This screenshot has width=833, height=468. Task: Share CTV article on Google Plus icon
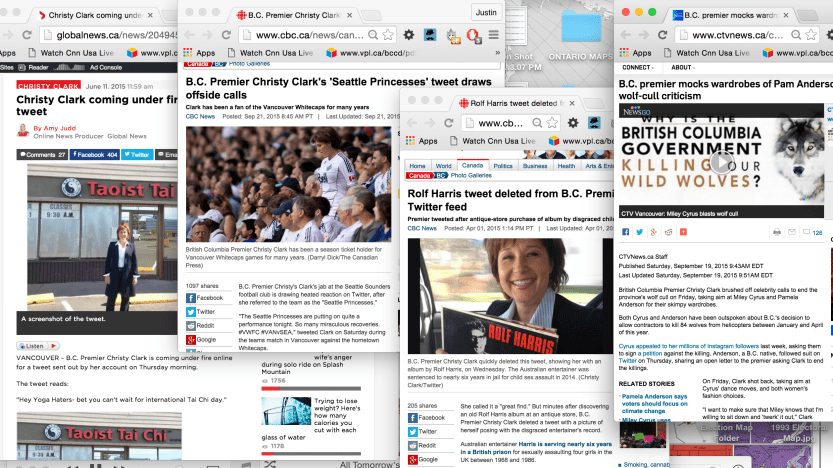[653, 232]
